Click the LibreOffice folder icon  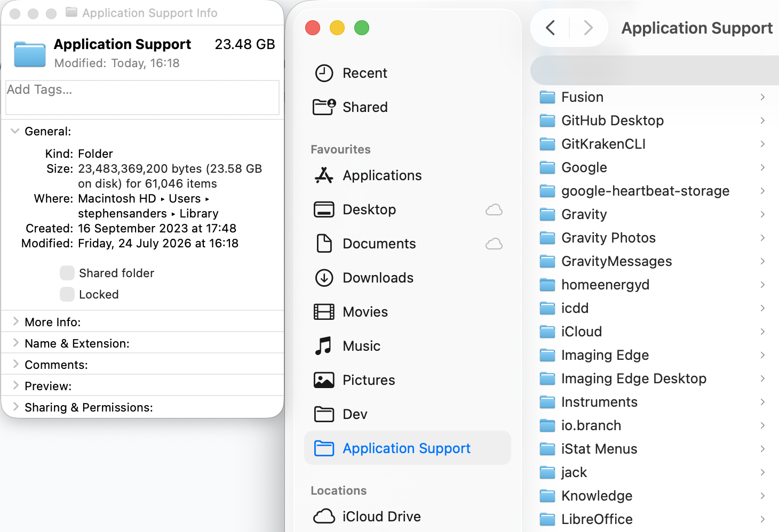547,519
